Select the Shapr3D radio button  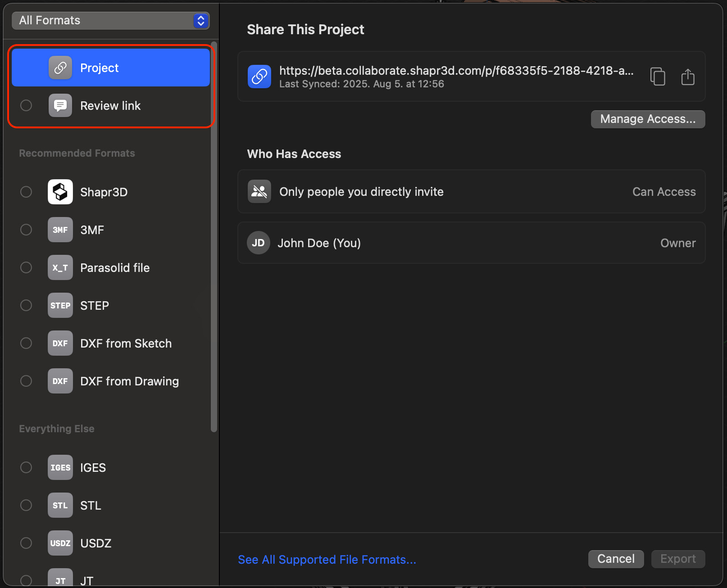tap(26, 192)
